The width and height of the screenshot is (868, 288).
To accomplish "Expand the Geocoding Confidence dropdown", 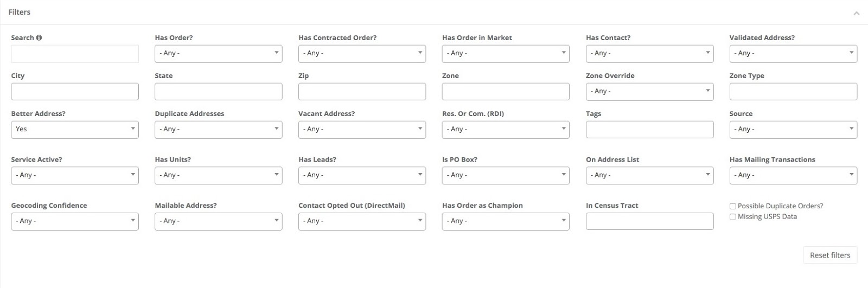I will coord(74,221).
